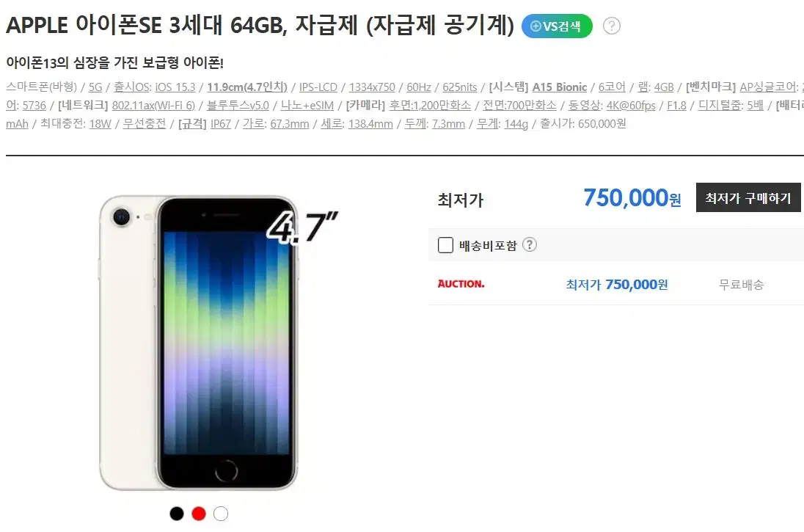Select the white color swatch
Screen dimensions: 804x532
(221, 514)
